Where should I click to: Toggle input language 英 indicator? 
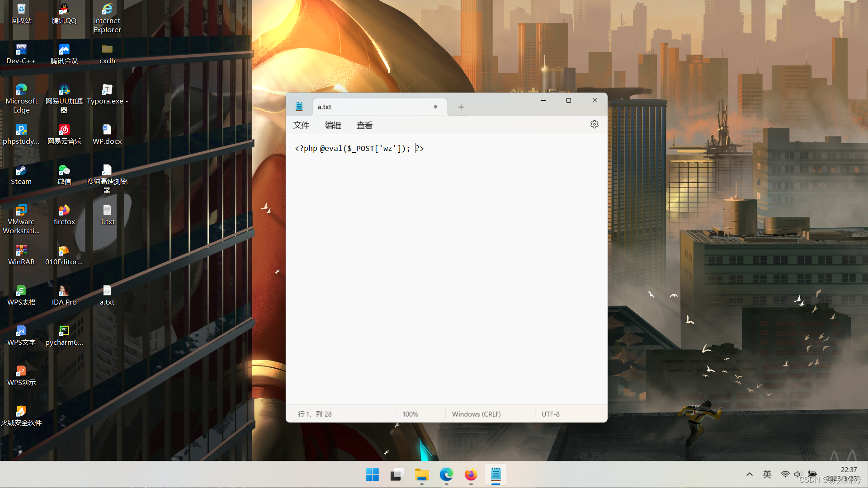coord(767,474)
